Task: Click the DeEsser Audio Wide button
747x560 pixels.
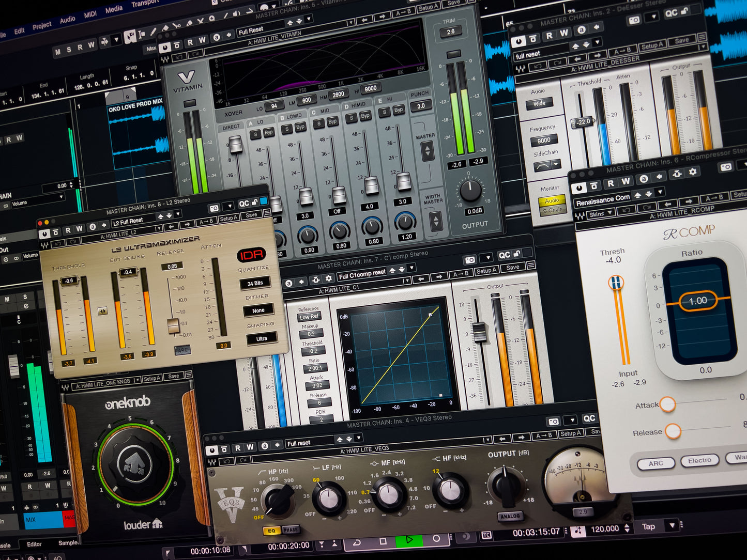Action: point(539,103)
